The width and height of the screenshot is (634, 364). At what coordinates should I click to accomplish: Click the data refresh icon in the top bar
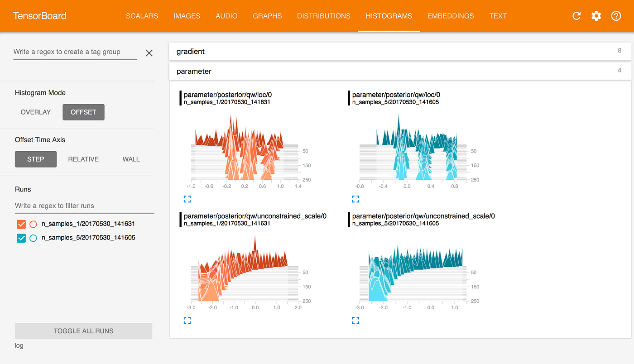point(576,16)
